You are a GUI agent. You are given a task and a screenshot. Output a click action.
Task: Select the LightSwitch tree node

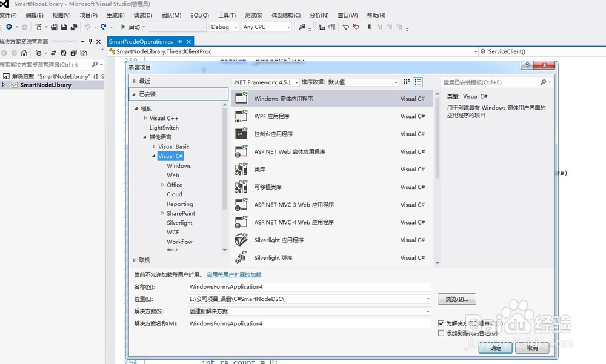click(x=164, y=128)
